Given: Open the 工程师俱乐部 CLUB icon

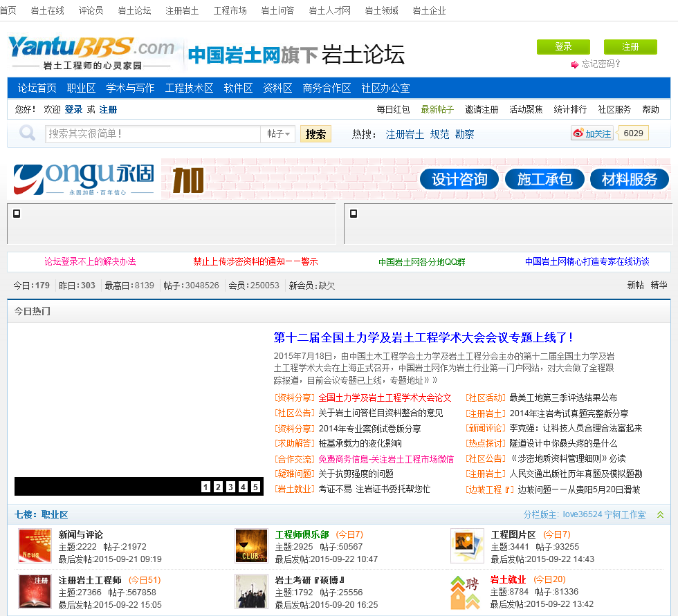Looking at the screenshot, I should coord(251,546).
